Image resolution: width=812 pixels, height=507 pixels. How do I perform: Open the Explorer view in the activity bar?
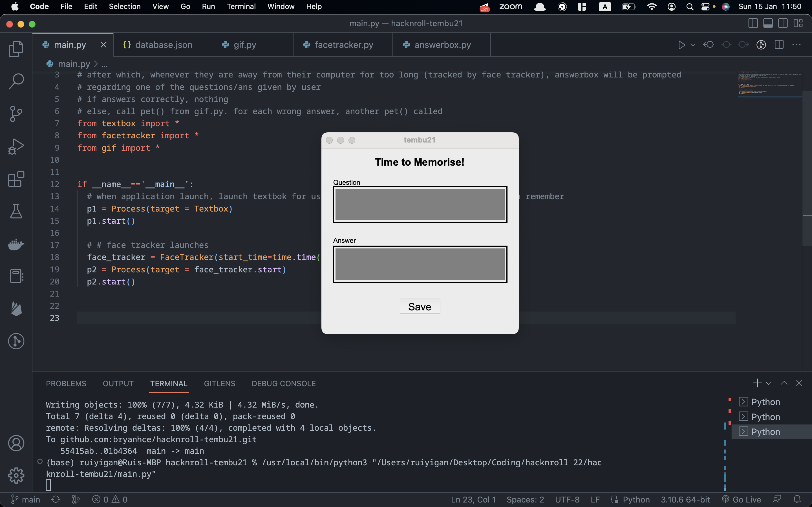point(16,49)
